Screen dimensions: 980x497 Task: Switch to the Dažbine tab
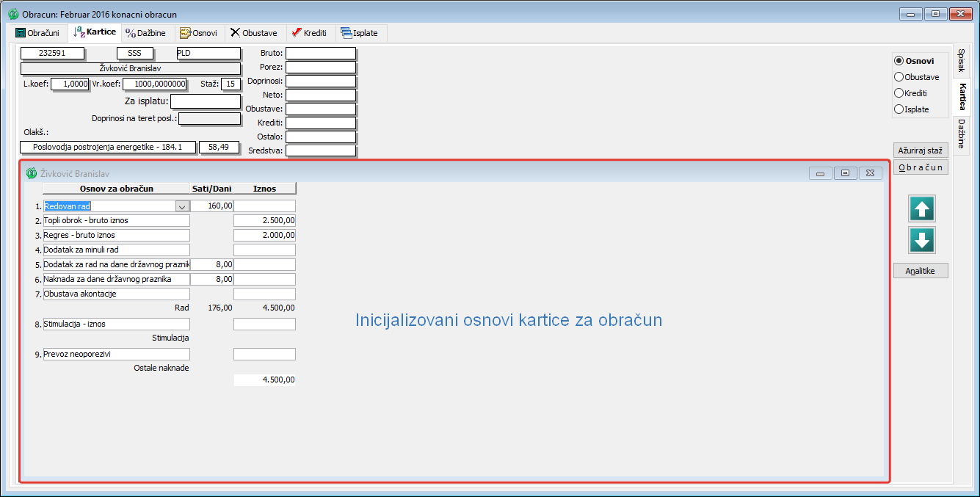tap(145, 33)
